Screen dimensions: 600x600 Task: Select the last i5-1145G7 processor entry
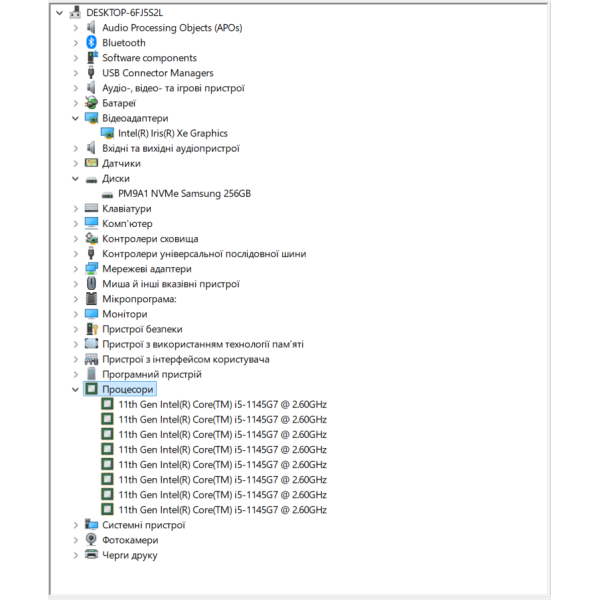[x=222, y=510]
